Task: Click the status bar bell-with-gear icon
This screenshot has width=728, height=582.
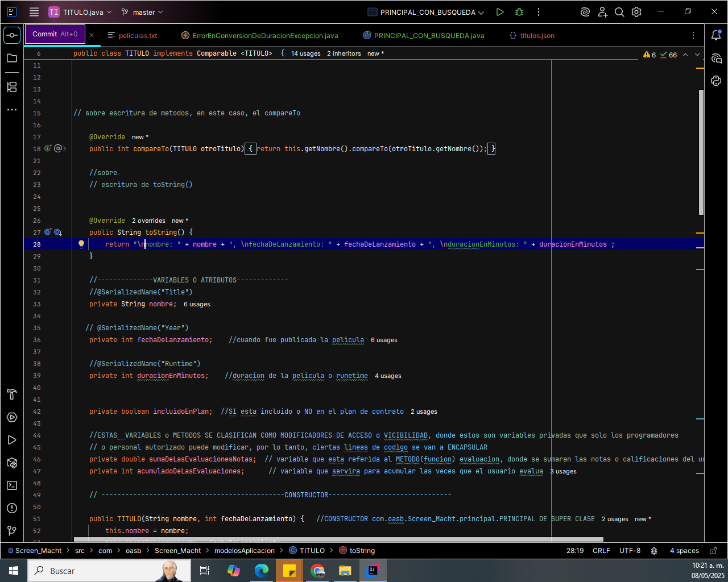Action: click(x=654, y=551)
